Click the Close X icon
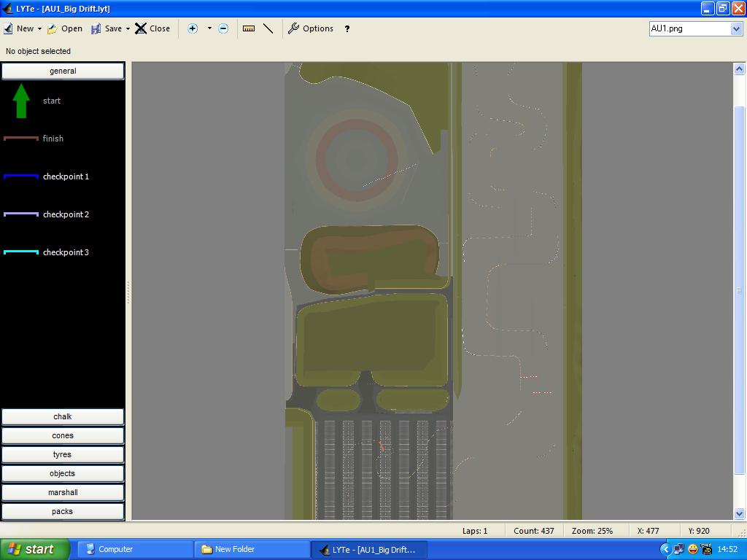Viewport: 747px width, 560px height. coord(141,28)
